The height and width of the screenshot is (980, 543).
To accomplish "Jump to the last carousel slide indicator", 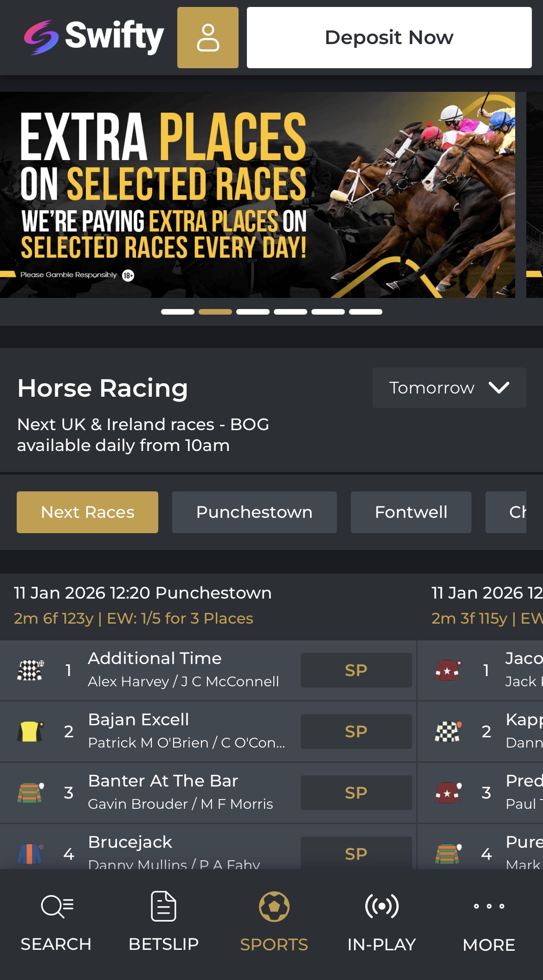I will 366,312.
